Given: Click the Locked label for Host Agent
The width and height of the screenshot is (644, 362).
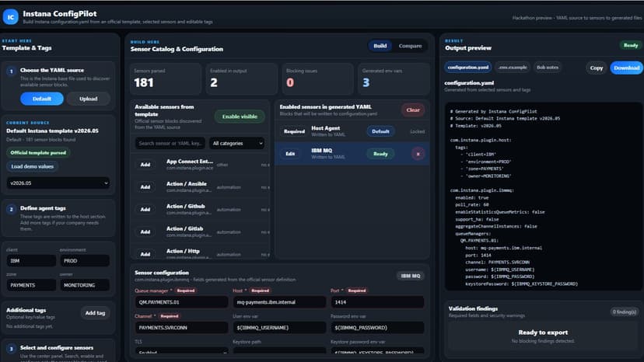Looking at the screenshot, I should click(x=418, y=132).
